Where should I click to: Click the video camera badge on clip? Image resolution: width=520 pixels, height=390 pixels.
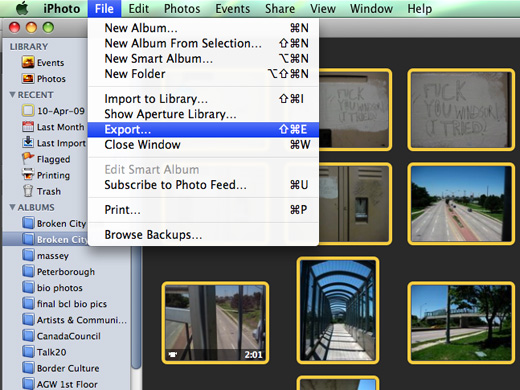click(x=173, y=355)
